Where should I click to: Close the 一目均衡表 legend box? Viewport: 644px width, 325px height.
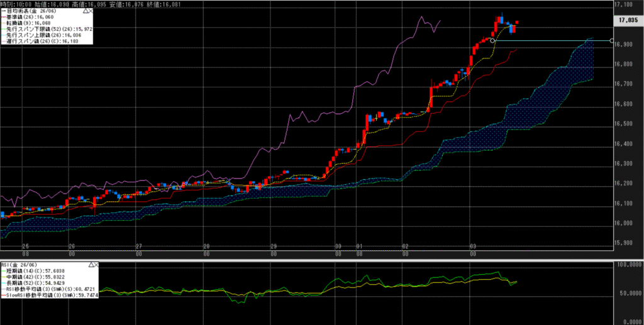[90, 11]
